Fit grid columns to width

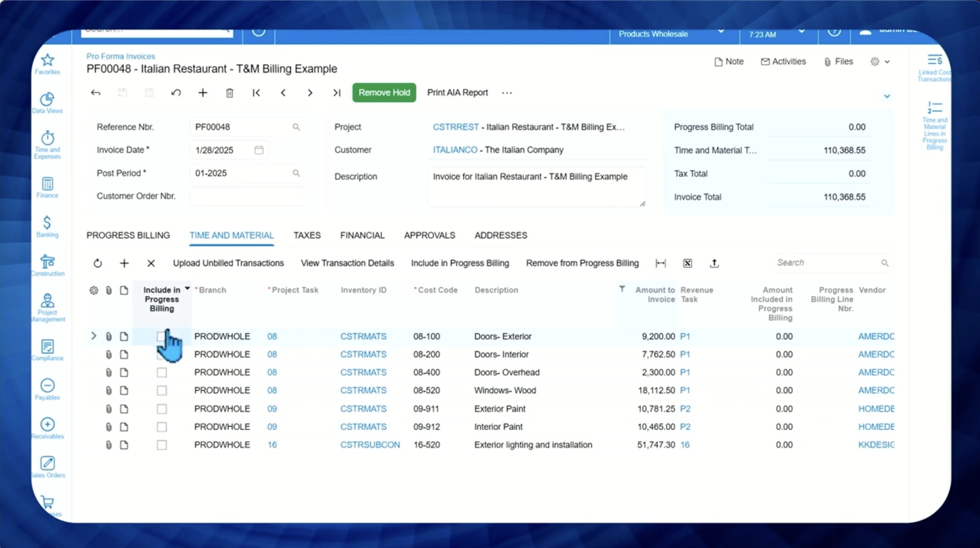(x=661, y=263)
